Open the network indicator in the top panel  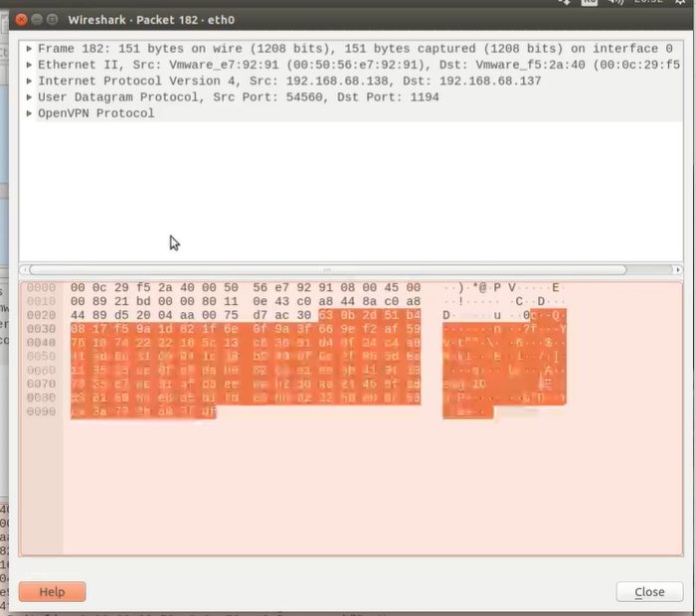pyautogui.click(x=565, y=2)
